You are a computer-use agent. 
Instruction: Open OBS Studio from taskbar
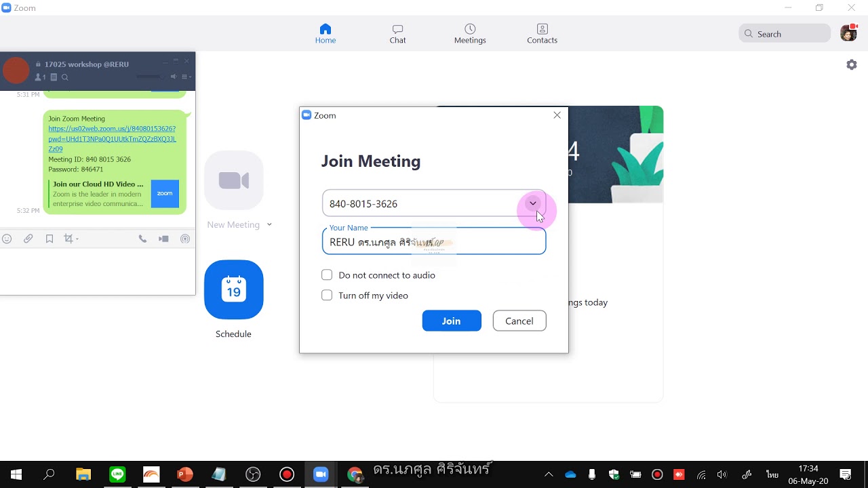(x=253, y=474)
